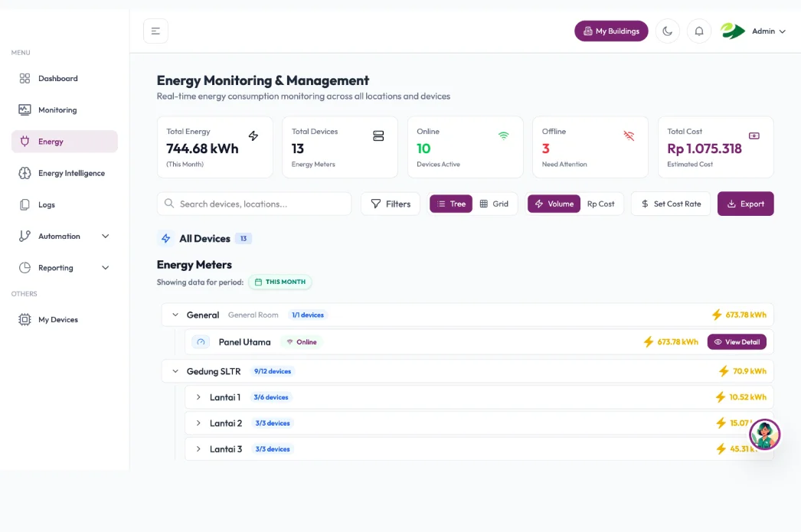Open the Logs page
This screenshot has width=801, height=532.
coord(64,204)
